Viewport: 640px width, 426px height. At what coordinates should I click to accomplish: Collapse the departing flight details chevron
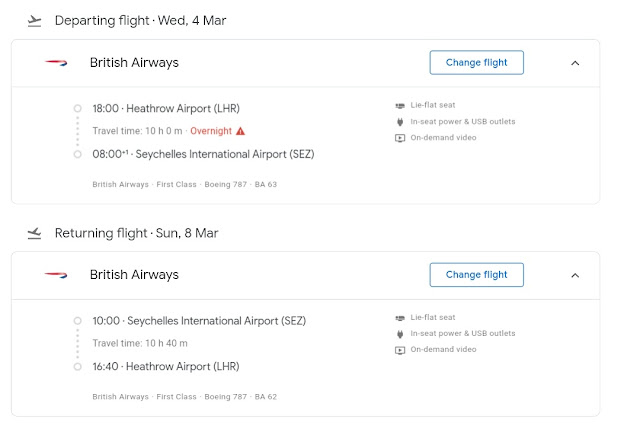[x=575, y=63]
